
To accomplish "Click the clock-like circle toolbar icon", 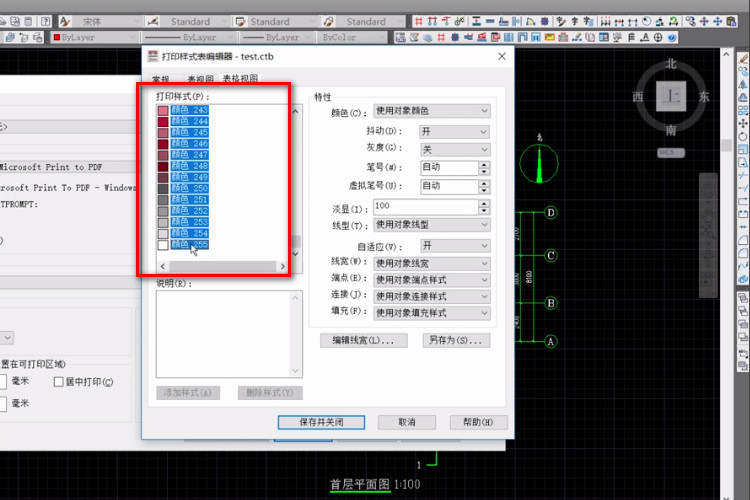I will (647, 22).
